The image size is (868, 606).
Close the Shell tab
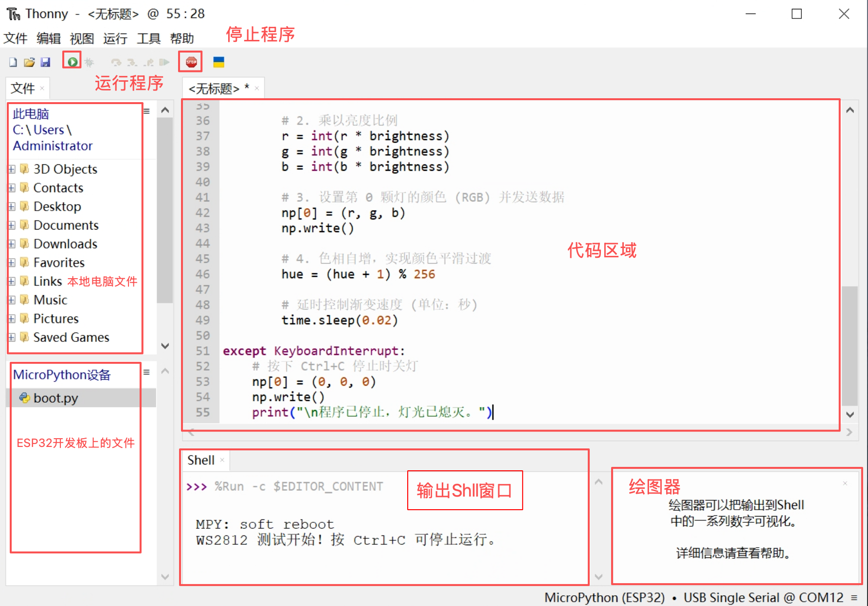coord(222,460)
